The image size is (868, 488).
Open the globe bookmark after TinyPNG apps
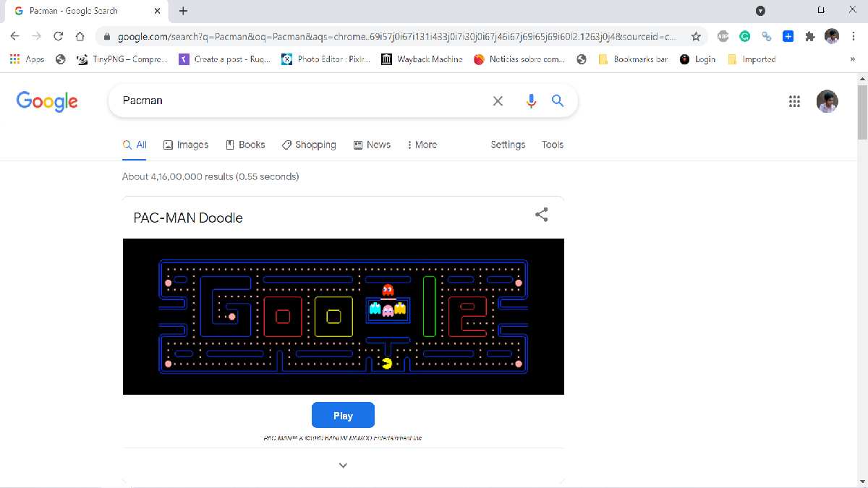(61, 59)
